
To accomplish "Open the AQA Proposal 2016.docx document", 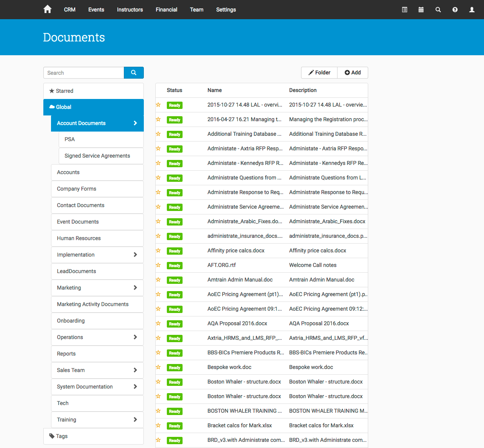I will [237, 323].
